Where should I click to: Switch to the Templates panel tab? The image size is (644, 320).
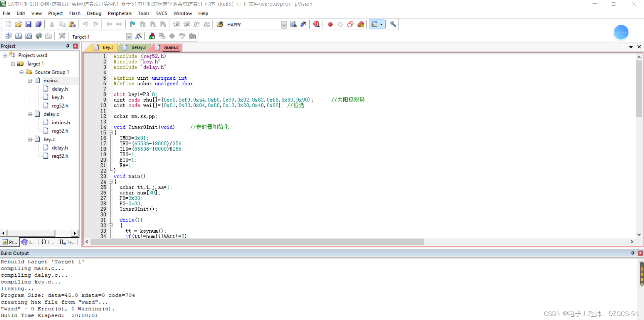68,242
